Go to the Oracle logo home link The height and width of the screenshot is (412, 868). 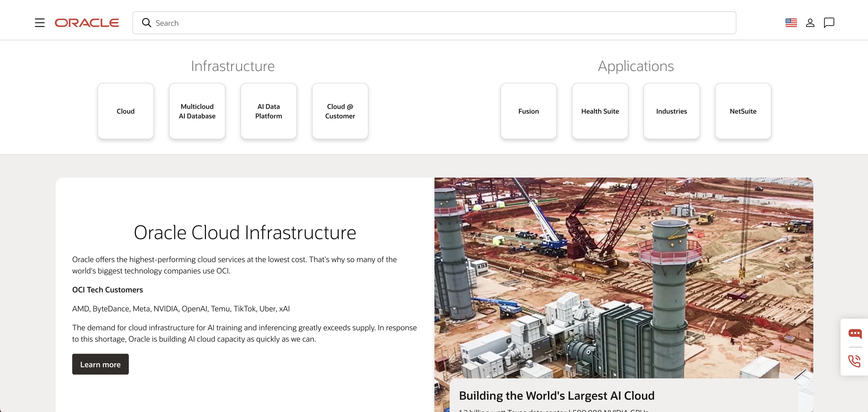tap(87, 23)
